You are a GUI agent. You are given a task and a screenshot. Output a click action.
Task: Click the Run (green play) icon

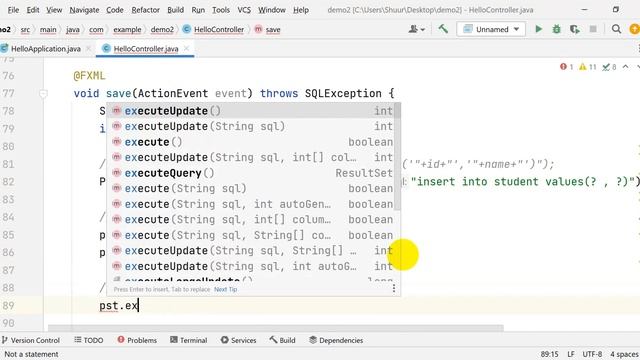coord(539,29)
